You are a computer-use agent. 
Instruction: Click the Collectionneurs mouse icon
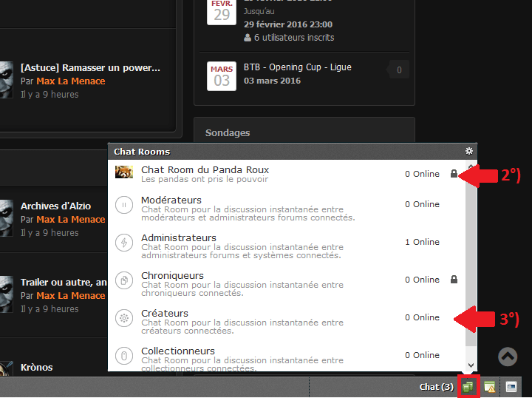click(124, 356)
